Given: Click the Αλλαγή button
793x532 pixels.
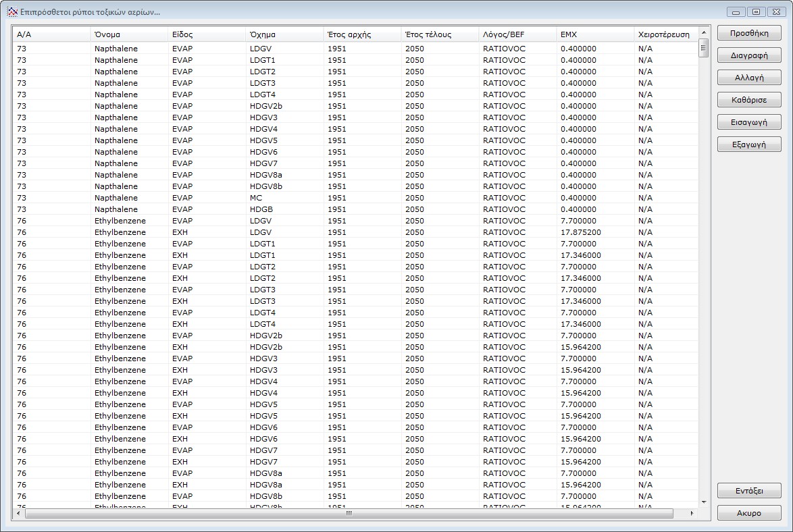Looking at the screenshot, I should tap(748, 78).
